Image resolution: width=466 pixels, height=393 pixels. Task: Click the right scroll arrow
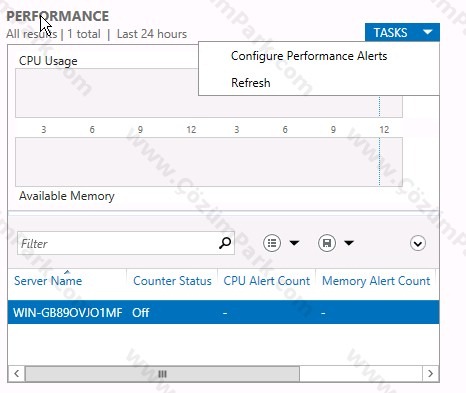pos(430,373)
